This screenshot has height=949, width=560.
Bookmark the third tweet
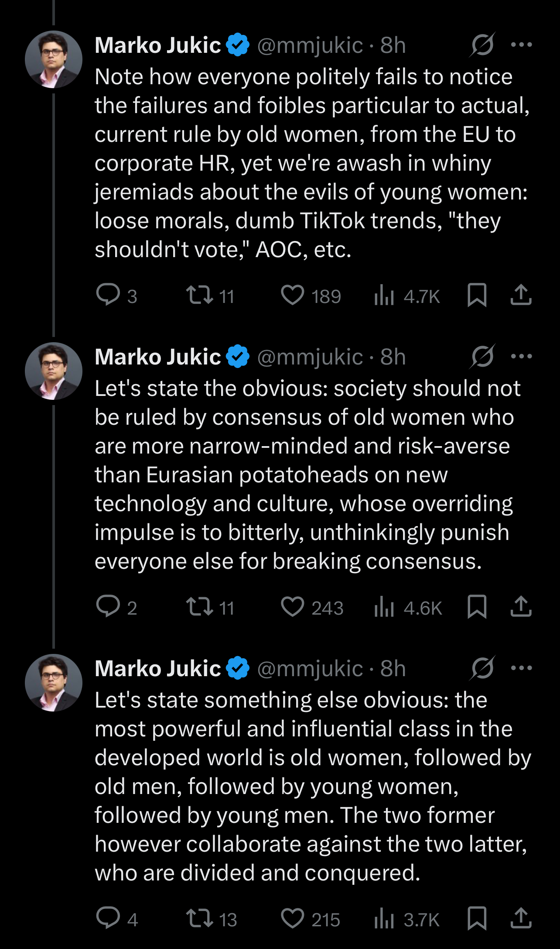[x=477, y=918]
